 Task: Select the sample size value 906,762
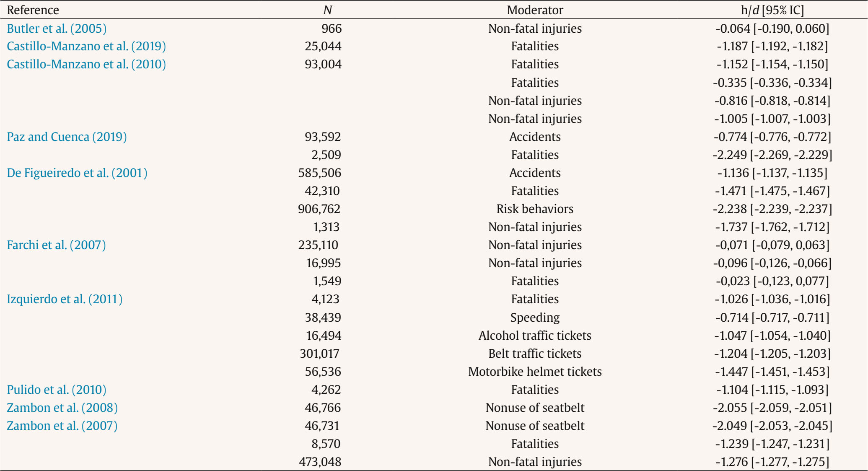[x=319, y=209]
